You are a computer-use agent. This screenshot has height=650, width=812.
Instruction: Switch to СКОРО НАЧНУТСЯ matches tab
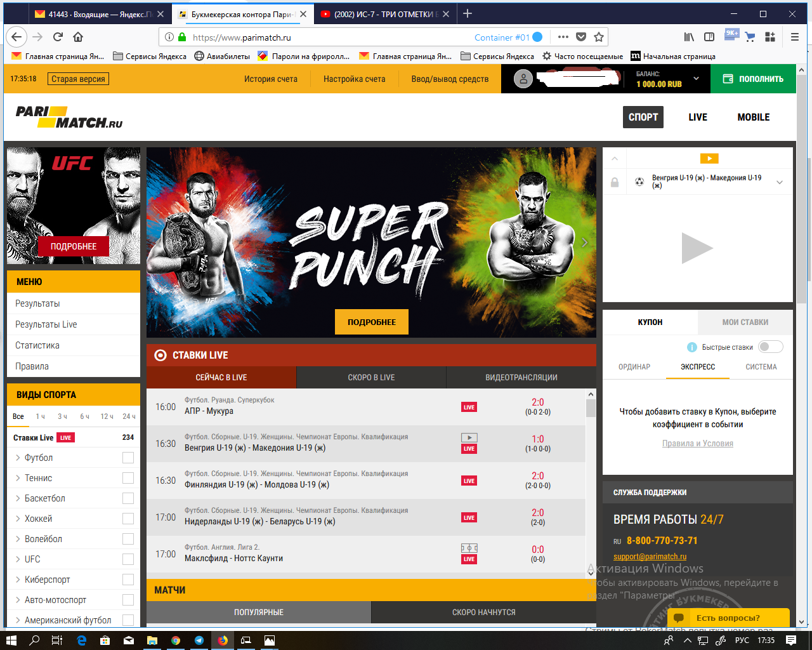(x=483, y=612)
